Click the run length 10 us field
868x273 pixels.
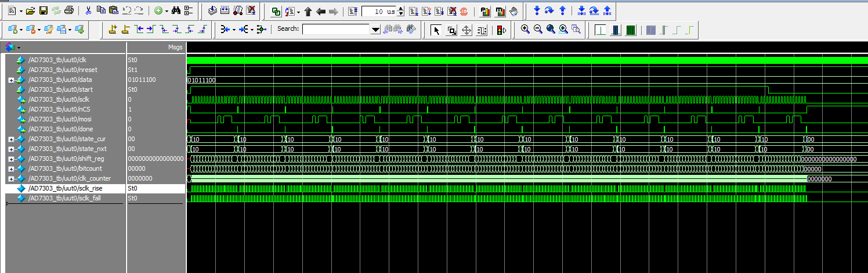click(378, 11)
